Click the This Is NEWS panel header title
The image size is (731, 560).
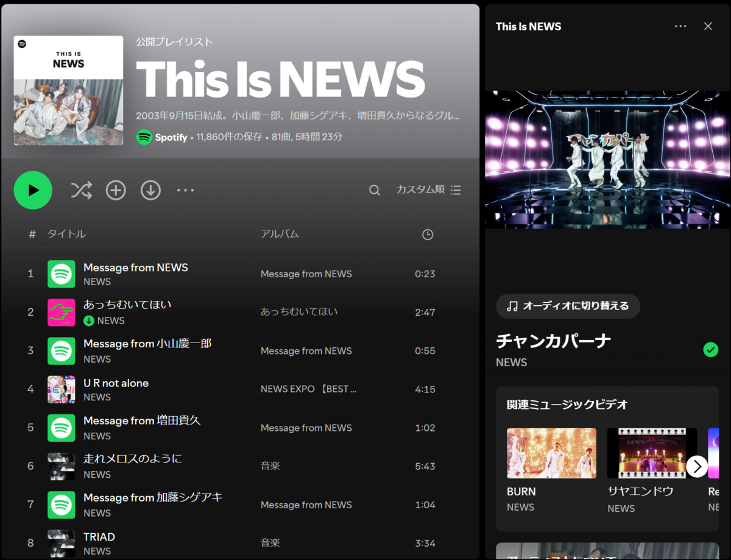(x=529, y=26)
